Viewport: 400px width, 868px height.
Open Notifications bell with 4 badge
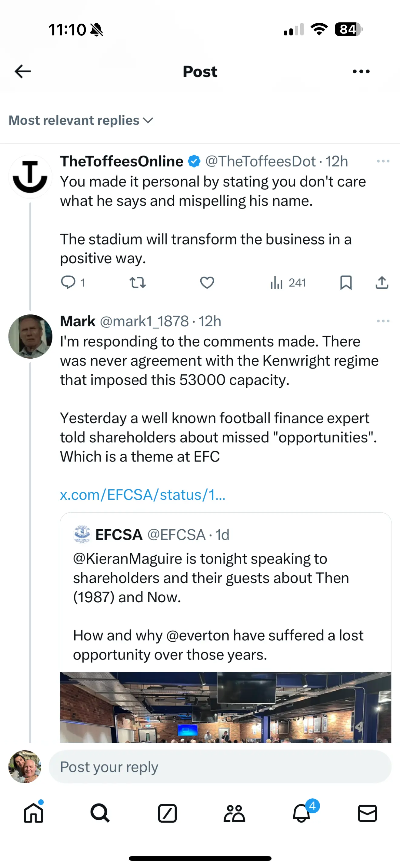[301, 814]
